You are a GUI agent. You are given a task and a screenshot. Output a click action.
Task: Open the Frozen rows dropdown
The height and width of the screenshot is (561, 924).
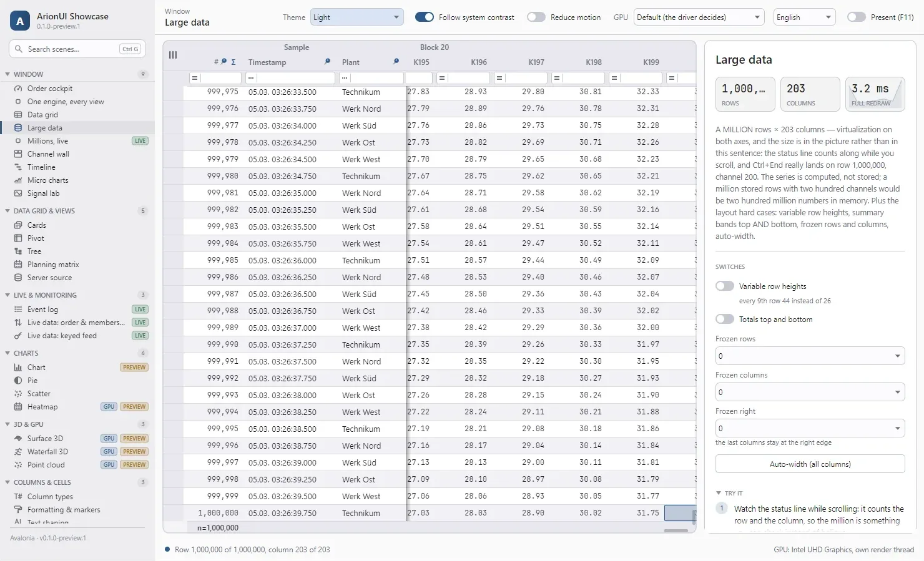[810, 356]
